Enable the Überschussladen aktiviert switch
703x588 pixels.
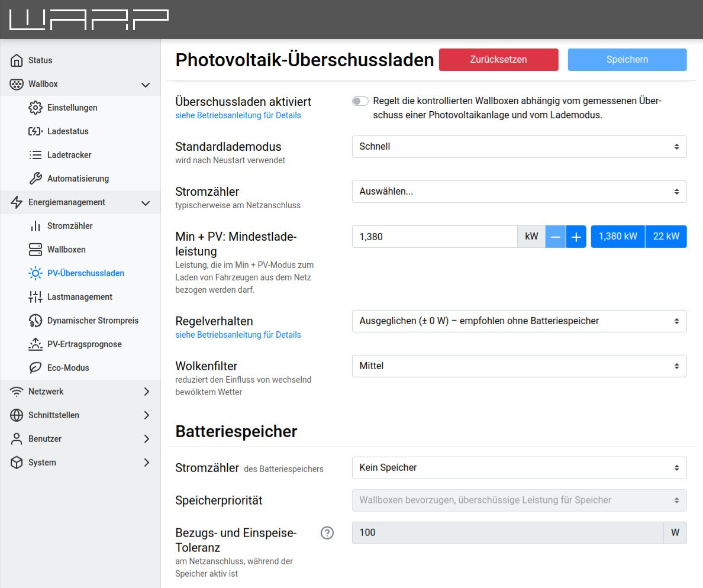click(x=360, y=101)
